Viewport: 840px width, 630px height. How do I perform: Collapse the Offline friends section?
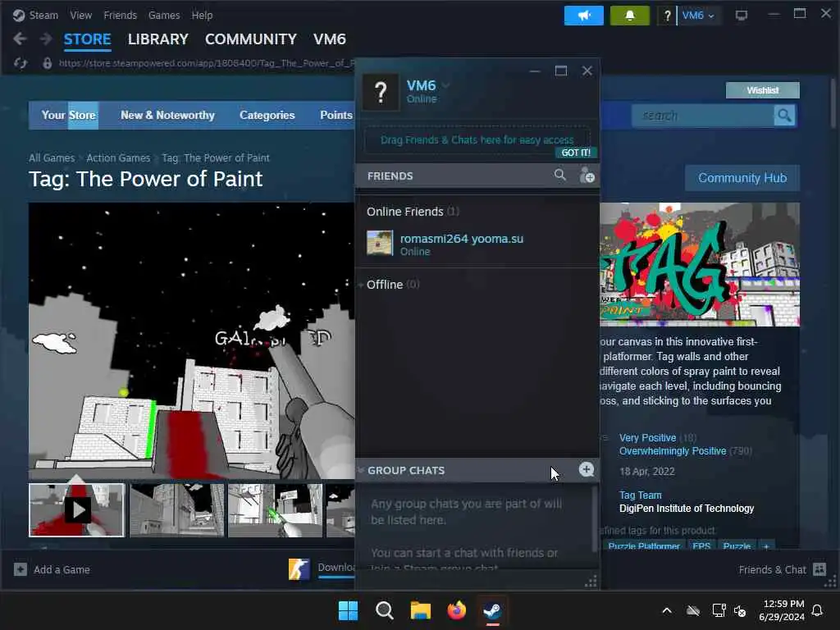(362, 285)
